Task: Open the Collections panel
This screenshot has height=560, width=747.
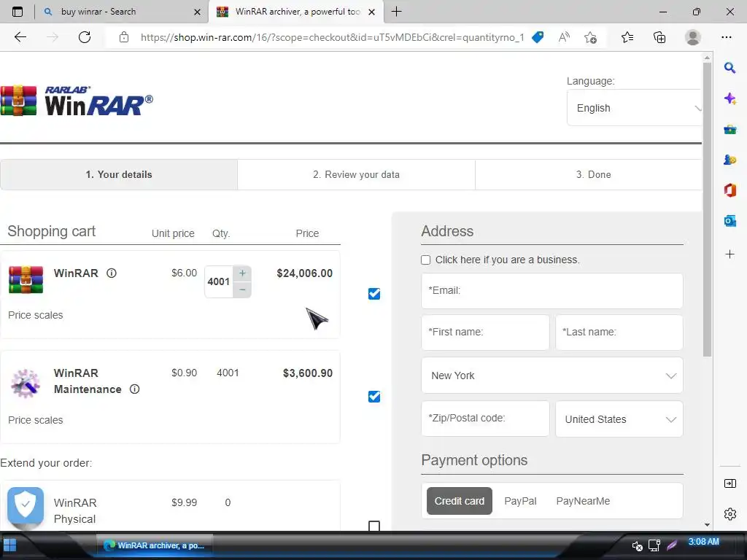Action: coord(659,37)
